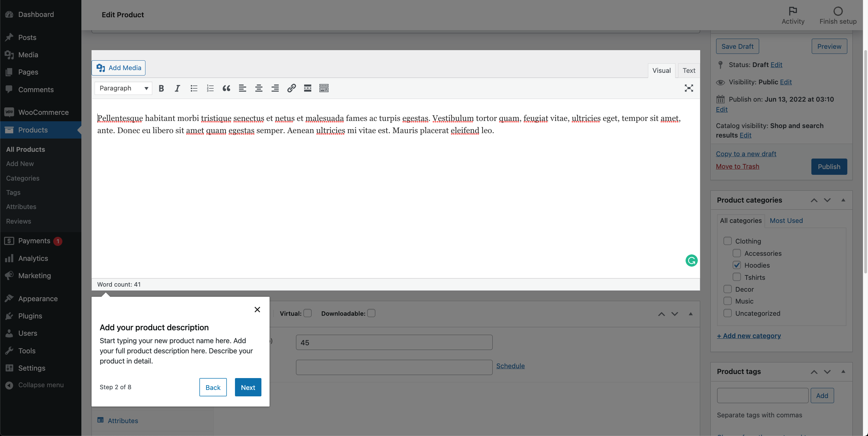
Task: Click the insert link icon
Action: pyautogui.click(x=291, y=88)
